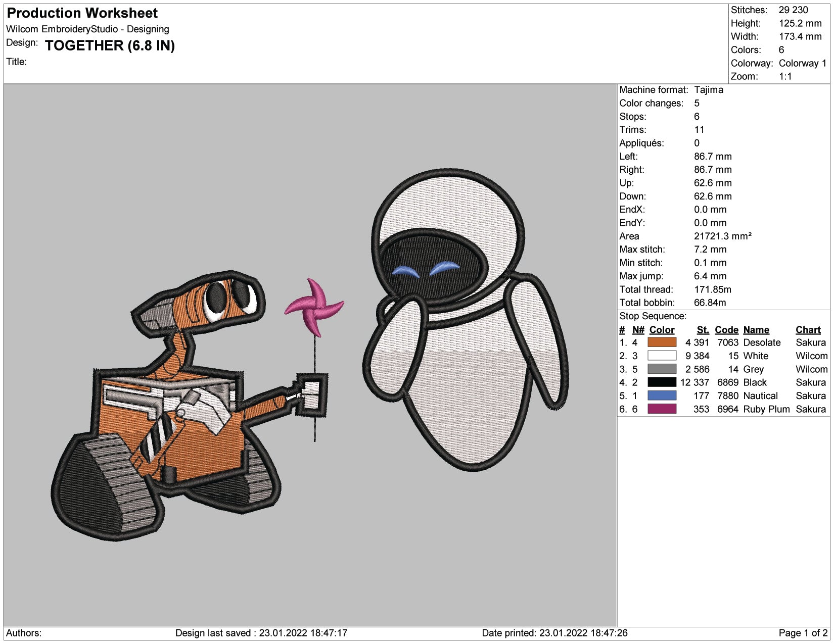The width and height of the screenshot is (834, 644).
Task: Click the Zoom value '1:1'
Action: (x=785, y=76)
